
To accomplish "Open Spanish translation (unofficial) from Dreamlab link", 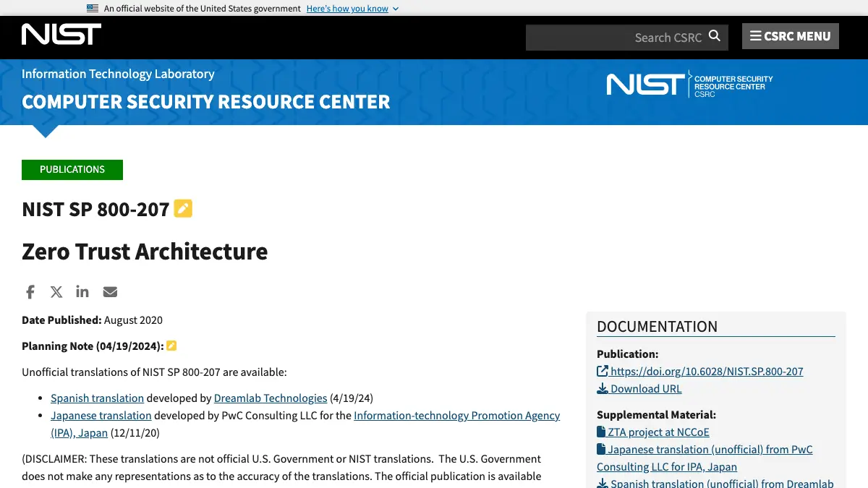I will point(715,483).
